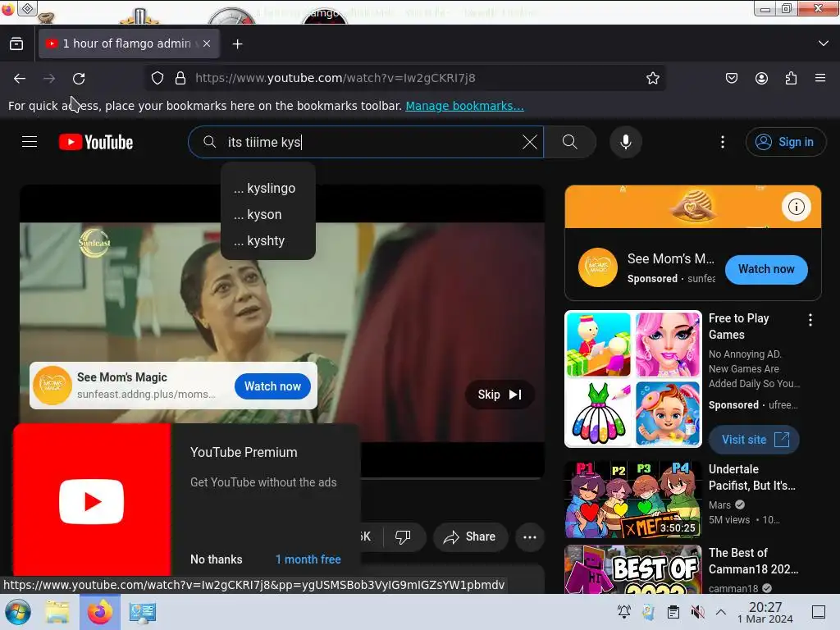Save page to Pocket
840x630 pixels.
tap(732, 78)
